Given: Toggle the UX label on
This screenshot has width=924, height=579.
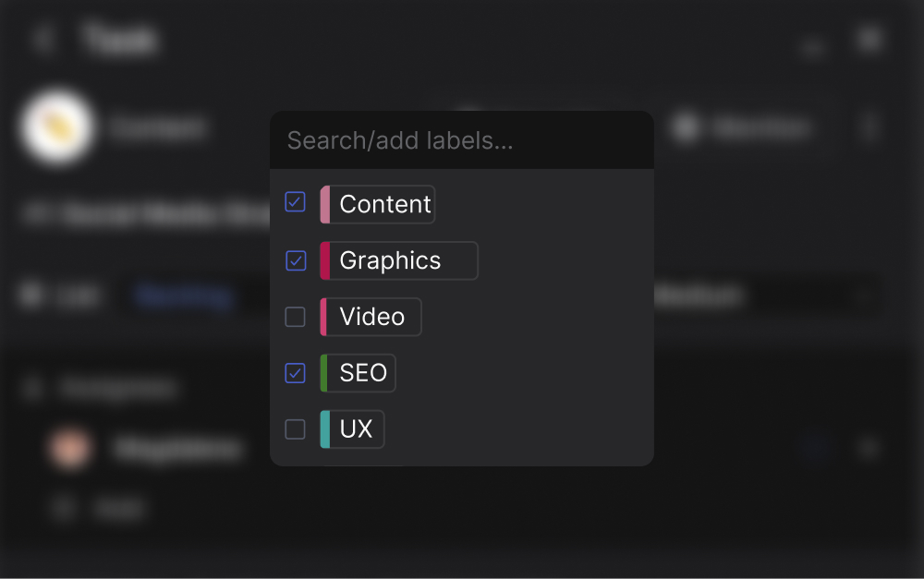Looking at the screenshot, I should point(295,428).
